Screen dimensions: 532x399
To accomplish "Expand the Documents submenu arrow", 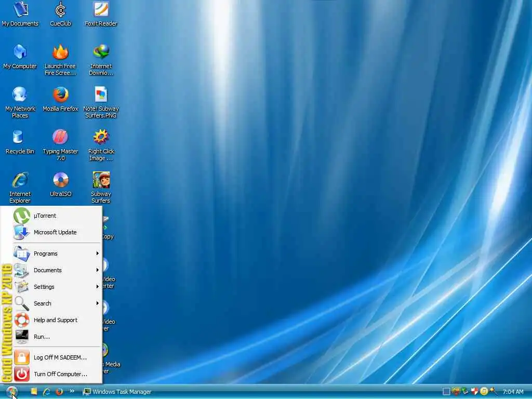I will pos(97,270).
